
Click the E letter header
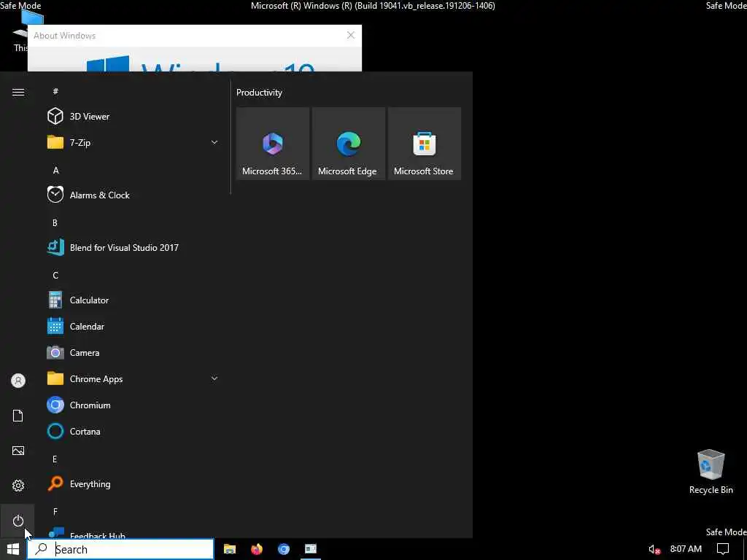click(55, 459)
